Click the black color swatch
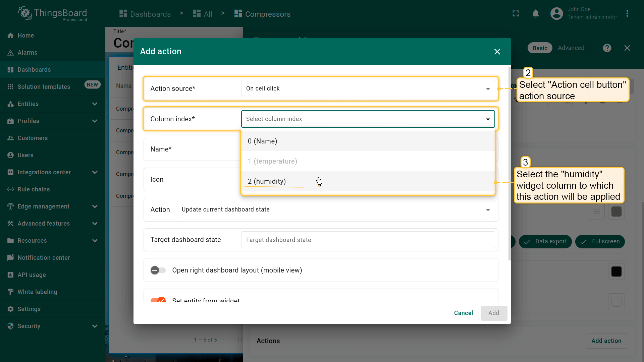 (x=616, y=271)
